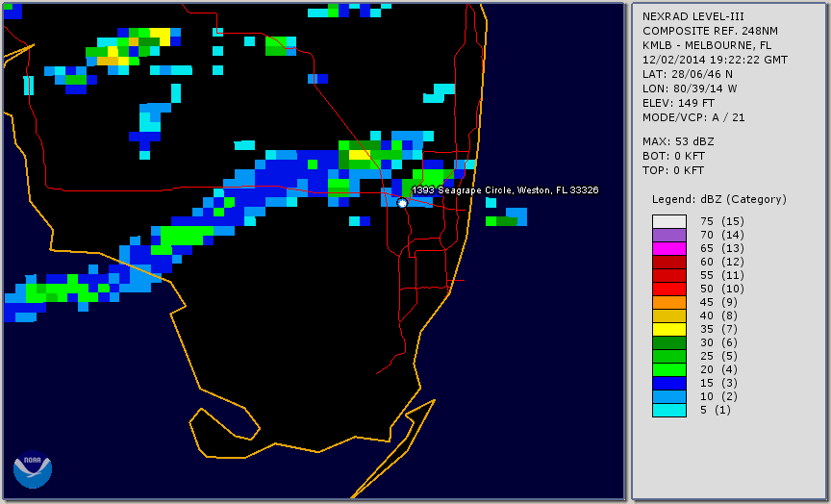Click the ELEV: 149 FT text
831x504 pixels.
[678, 103]
